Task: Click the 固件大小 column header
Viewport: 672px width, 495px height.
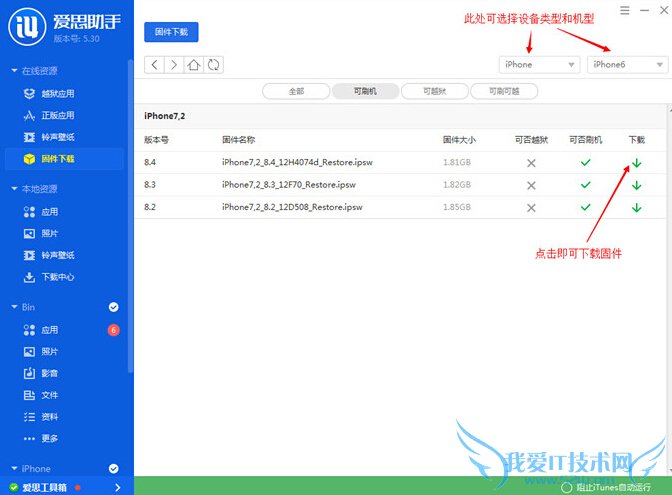Action: [x=459, y=140]
